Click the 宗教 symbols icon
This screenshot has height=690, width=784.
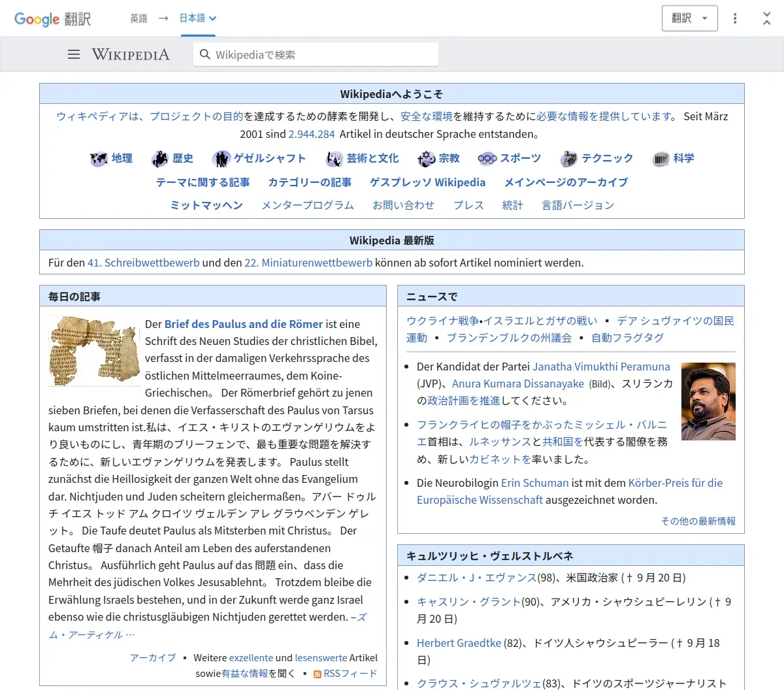pos(427,159)
